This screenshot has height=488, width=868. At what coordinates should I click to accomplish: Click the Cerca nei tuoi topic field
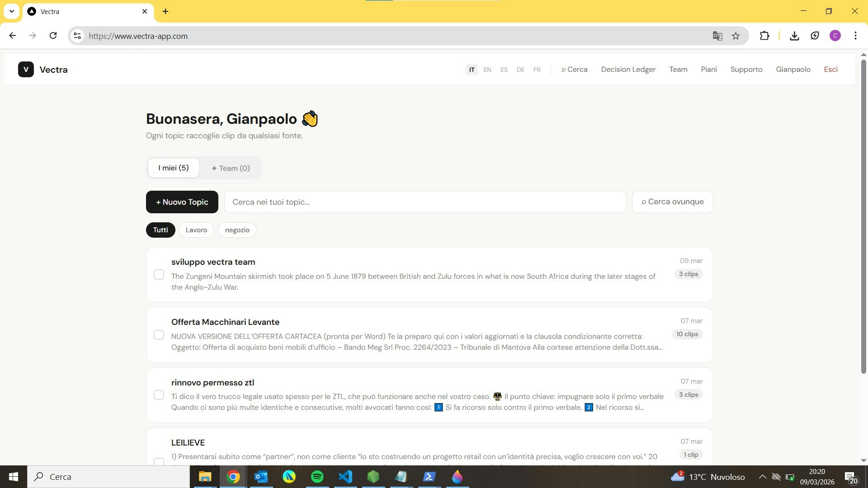pos(425,202)
